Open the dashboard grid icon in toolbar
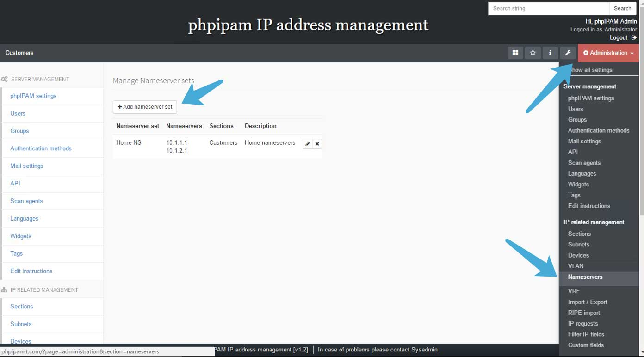 point(515,53)
